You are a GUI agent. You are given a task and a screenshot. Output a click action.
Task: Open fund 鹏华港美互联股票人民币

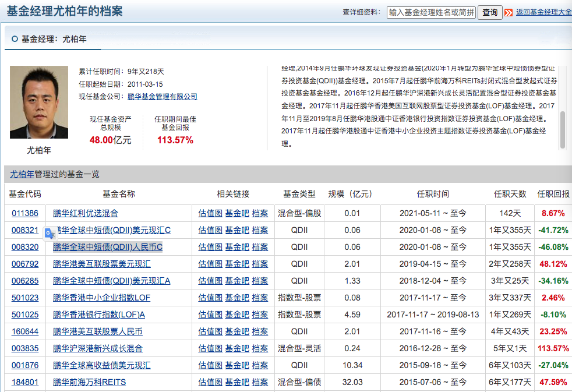point(98,332)
